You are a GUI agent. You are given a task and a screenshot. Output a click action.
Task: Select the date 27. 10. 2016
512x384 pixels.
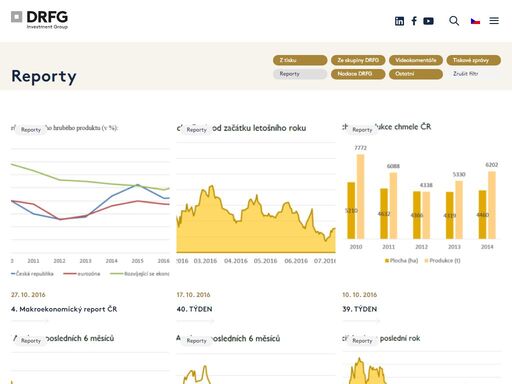28,295
